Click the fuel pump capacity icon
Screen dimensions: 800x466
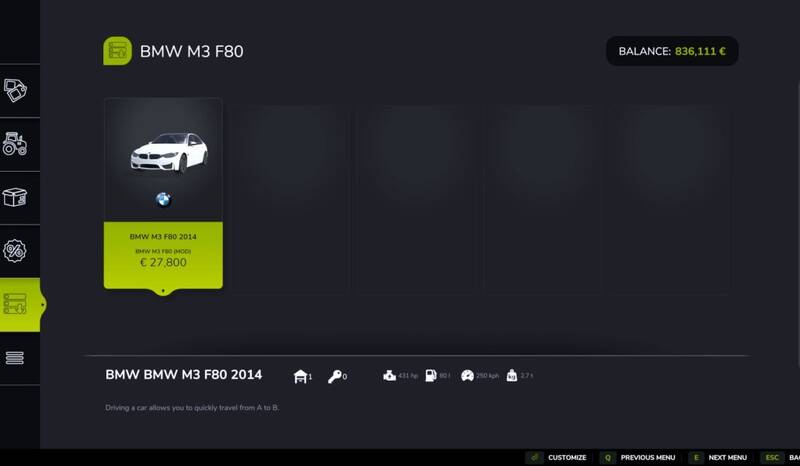pyautogui.click(x=430, y=376)
